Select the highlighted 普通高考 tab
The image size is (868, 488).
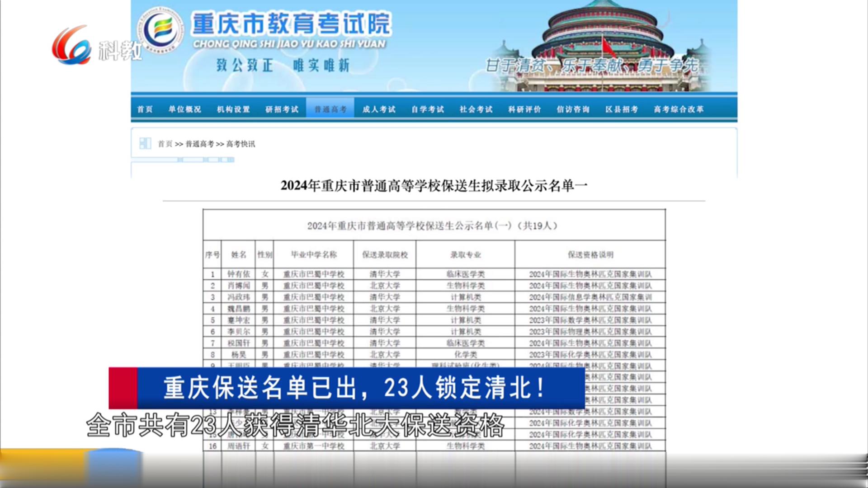click(330, 109)
